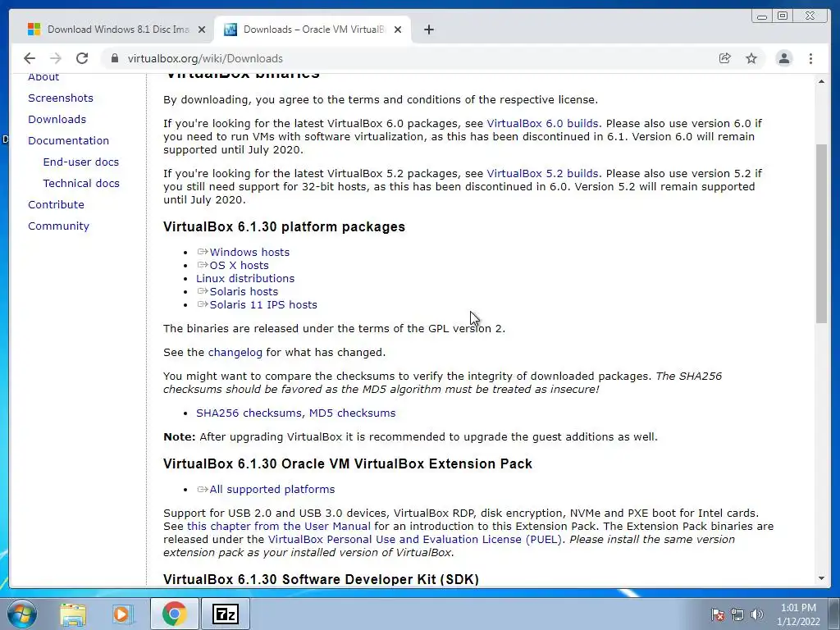Download Windows hosts package
This screenshot has height=630, width=840.
tap(249, 253)
